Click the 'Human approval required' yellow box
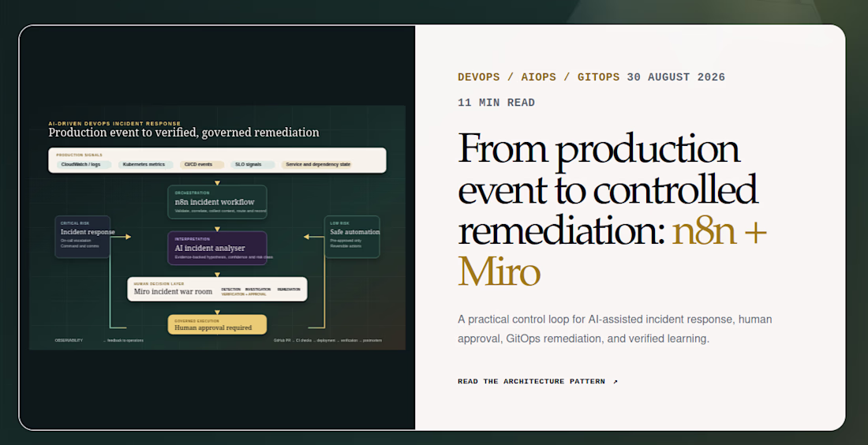The width and height of the screenshot is (868, 445). tap(217, 324)
